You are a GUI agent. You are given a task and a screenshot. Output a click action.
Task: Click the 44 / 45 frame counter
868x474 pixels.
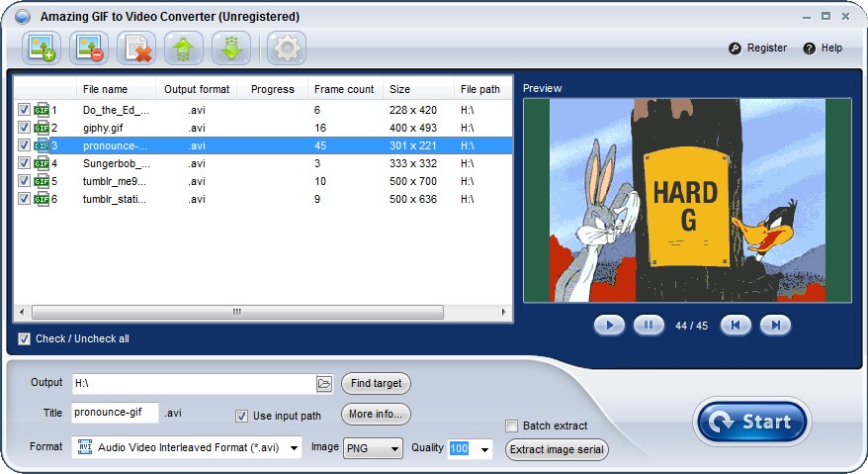(691, 326)
